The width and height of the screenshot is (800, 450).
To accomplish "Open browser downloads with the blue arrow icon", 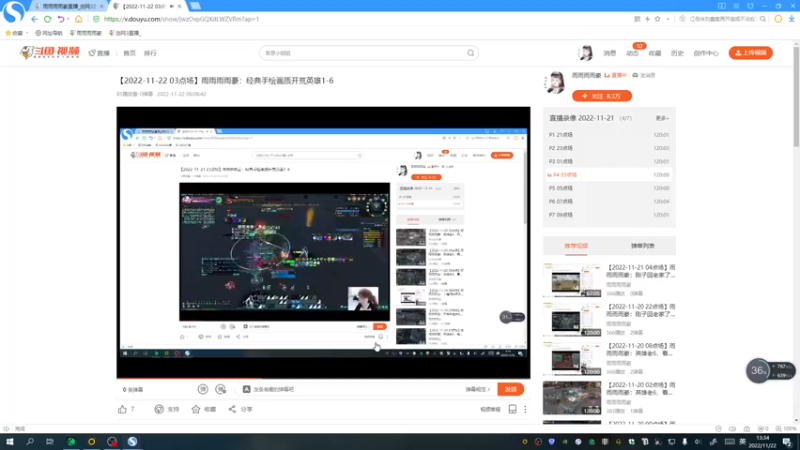I will (x=791, y=19).
